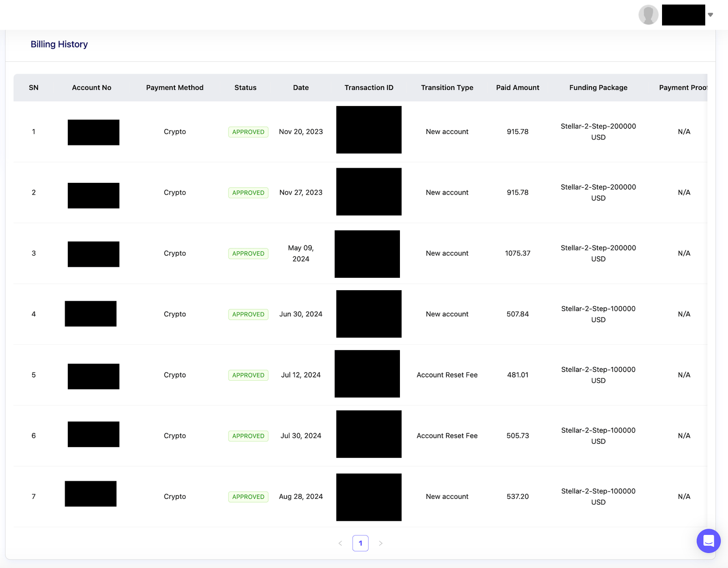Click the Date column header
Screen dimensions: 728x568
pyautogui.click(x=301, y=87)
